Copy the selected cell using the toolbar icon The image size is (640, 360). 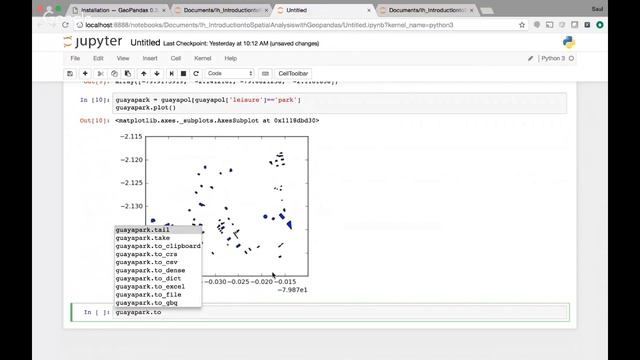pyautogui.click(x=114, y=73)
